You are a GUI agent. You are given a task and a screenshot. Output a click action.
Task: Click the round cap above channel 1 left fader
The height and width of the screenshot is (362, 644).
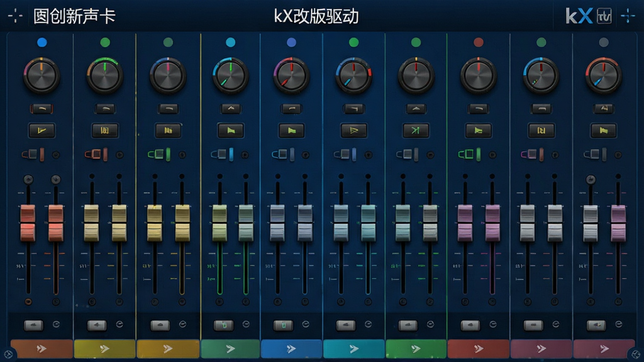(x=28, y=179)
